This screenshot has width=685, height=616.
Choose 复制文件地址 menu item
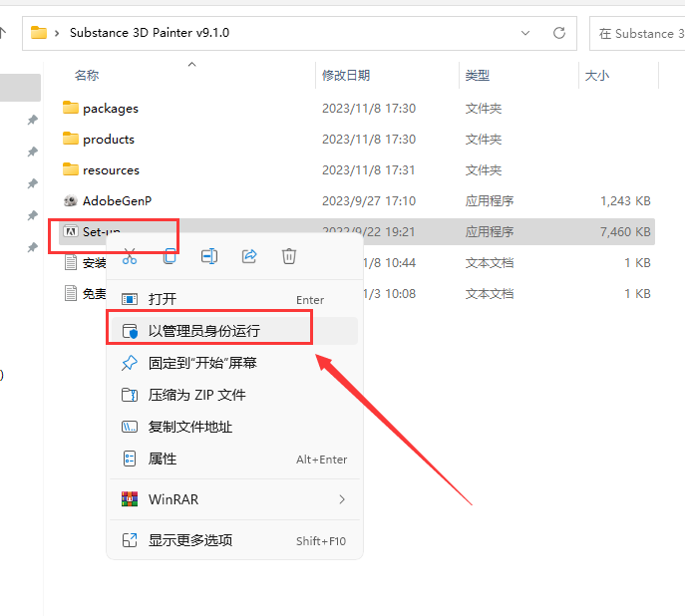(x=234, y=427)
